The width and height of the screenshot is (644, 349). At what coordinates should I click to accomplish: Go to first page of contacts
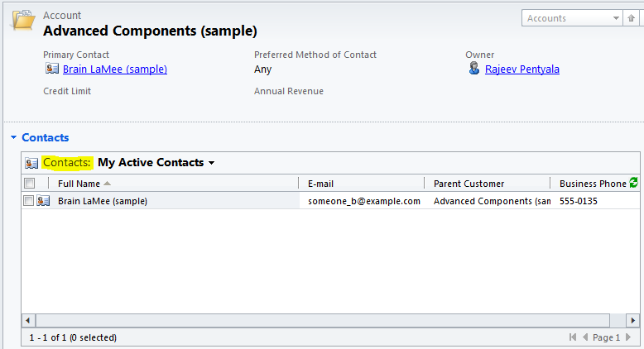coord(574,337)
